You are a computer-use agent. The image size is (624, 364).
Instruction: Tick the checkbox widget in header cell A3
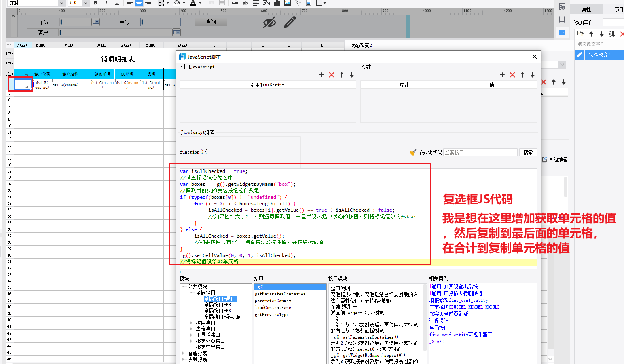coord(26,76)
